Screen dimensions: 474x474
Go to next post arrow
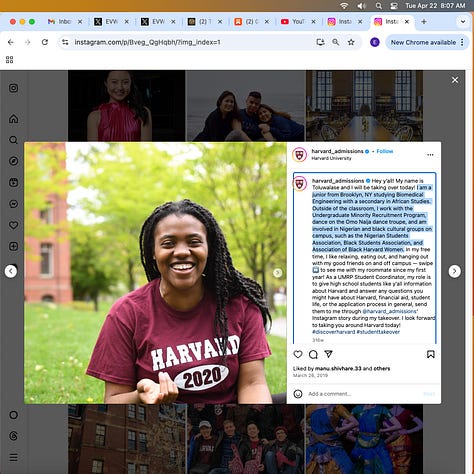454,271
